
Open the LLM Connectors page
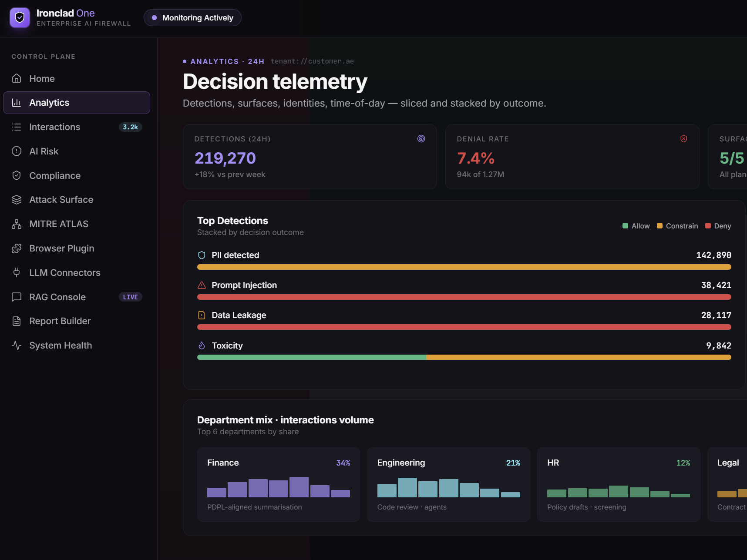77,272
